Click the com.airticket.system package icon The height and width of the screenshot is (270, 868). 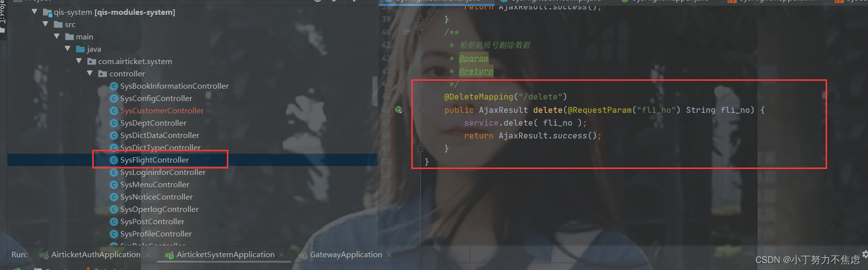[x=92, y=62]
